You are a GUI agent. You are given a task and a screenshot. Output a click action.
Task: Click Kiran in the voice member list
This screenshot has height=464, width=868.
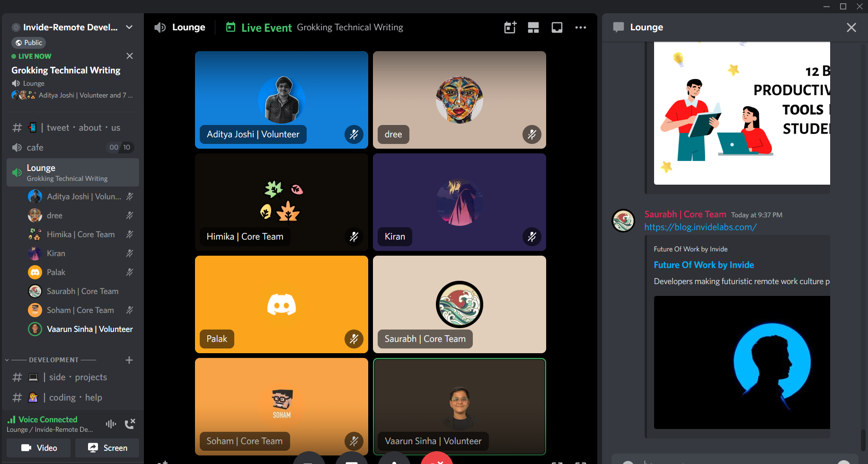[x=80, y=253]
